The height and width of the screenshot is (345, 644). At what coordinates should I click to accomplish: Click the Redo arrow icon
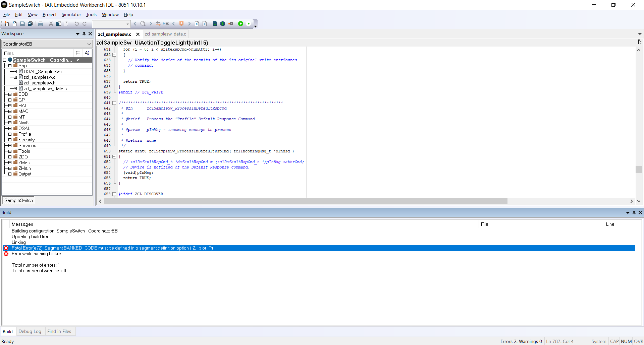click(85, 24)
